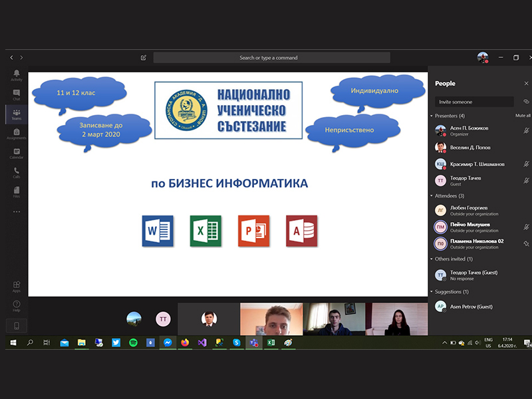The height and width of the screenshot is (399, 532).
Task: Click the PowerPoint icon on the slide
Action: [254, 231]
